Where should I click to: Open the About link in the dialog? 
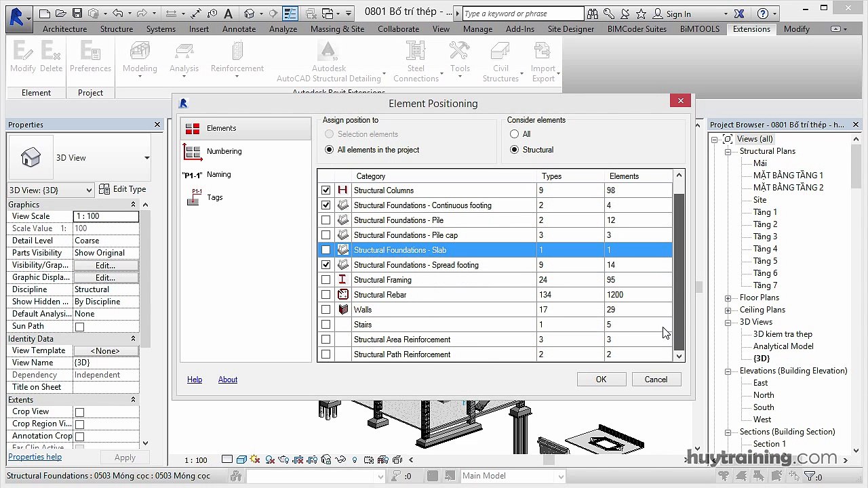(228, 380)
